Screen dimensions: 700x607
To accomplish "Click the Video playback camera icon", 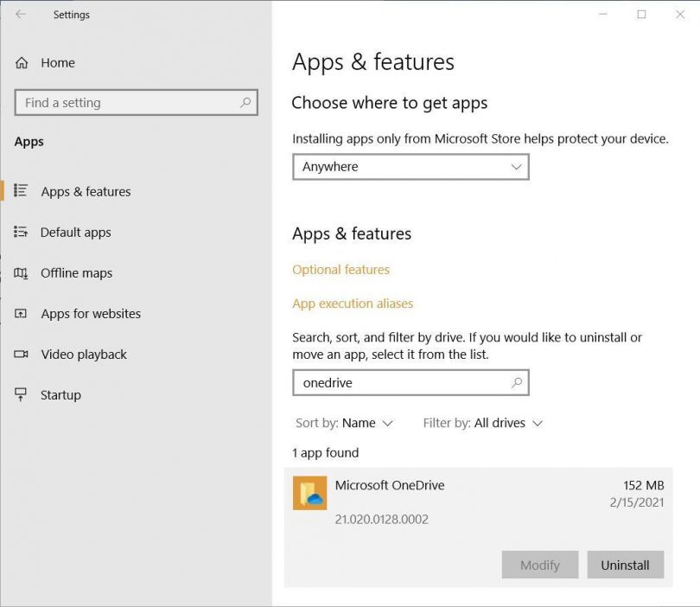I will tap(19, 354).
